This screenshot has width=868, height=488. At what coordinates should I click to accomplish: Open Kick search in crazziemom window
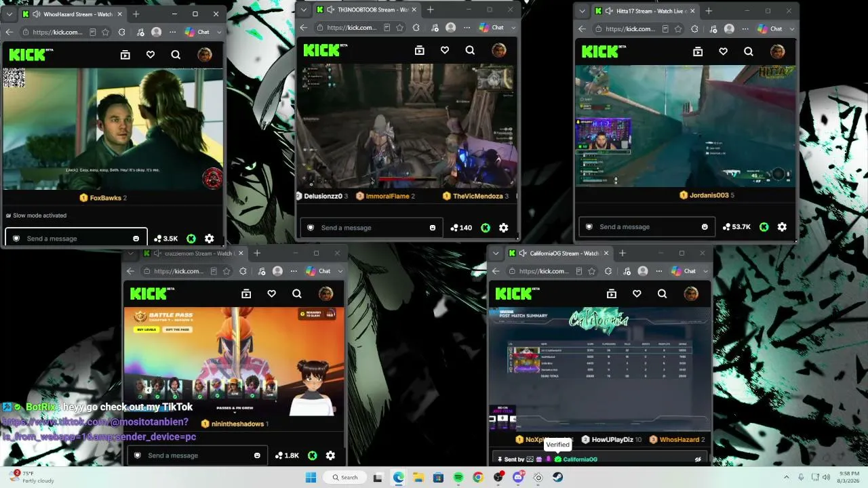(296, 293)
